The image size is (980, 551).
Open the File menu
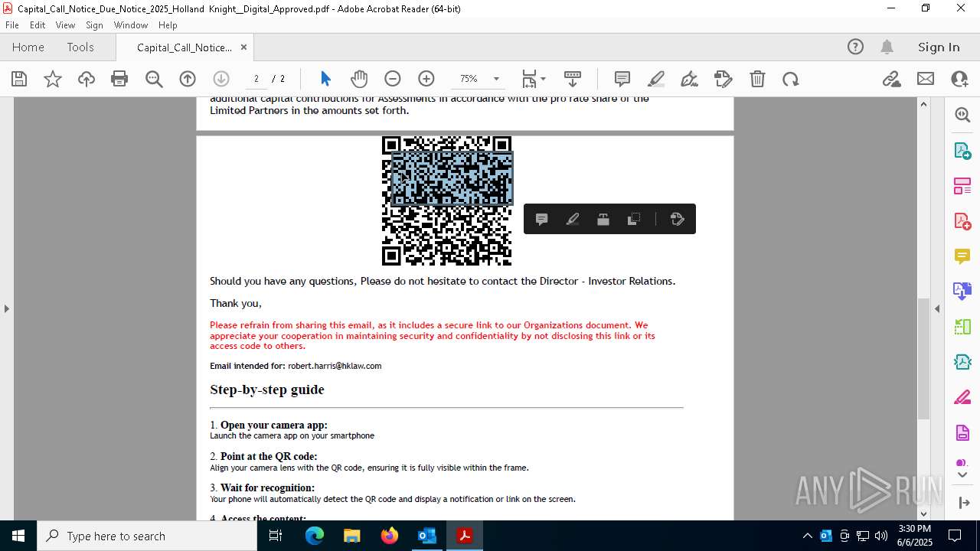point(12,25)
